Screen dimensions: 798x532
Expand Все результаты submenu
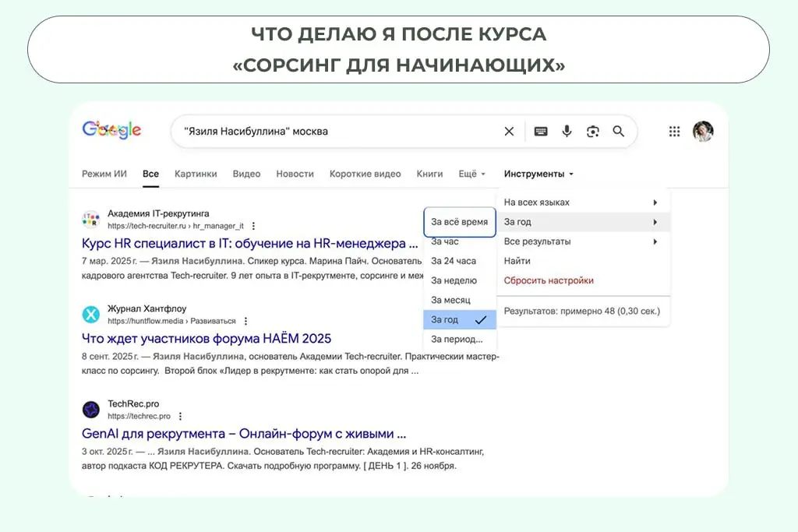coord(583,241)
